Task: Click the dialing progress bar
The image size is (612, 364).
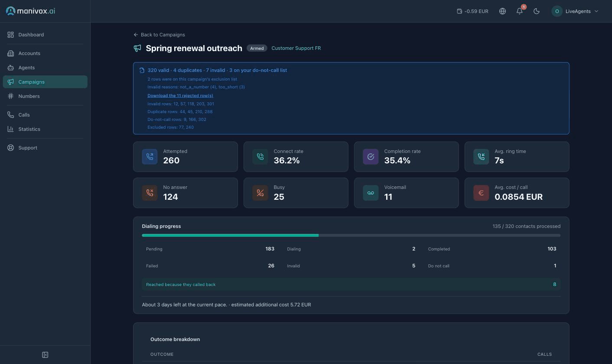Action: (351, 235)
